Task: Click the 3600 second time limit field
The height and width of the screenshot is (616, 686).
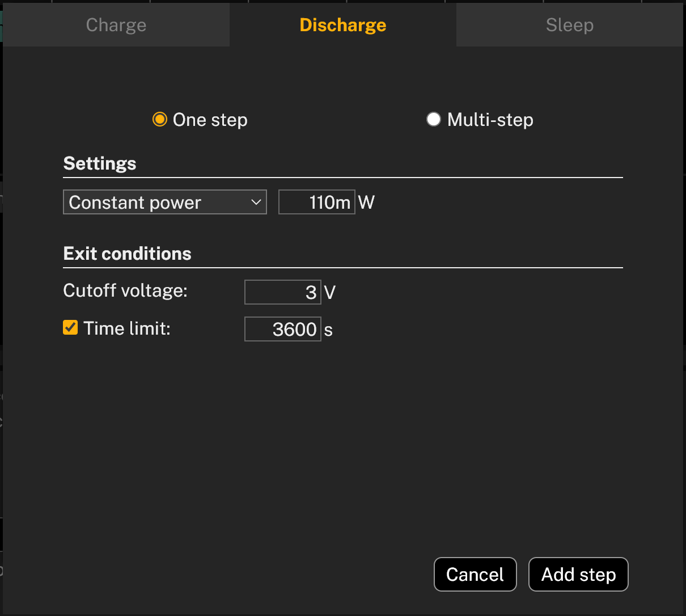Action: pos(282,329)
